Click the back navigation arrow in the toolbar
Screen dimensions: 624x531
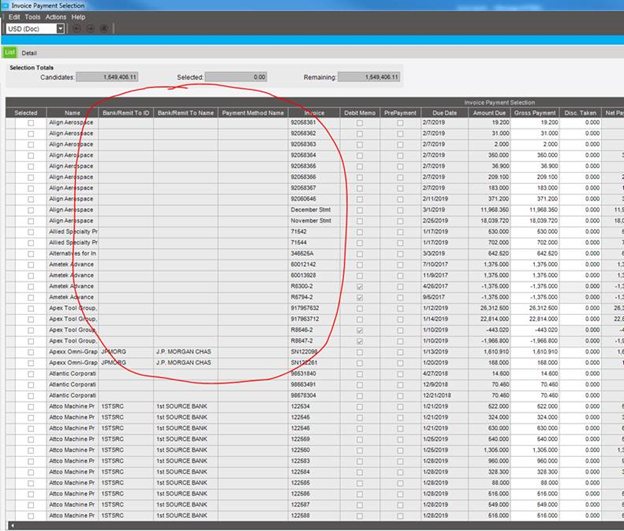pyautogui.click(x=77, y=29)
